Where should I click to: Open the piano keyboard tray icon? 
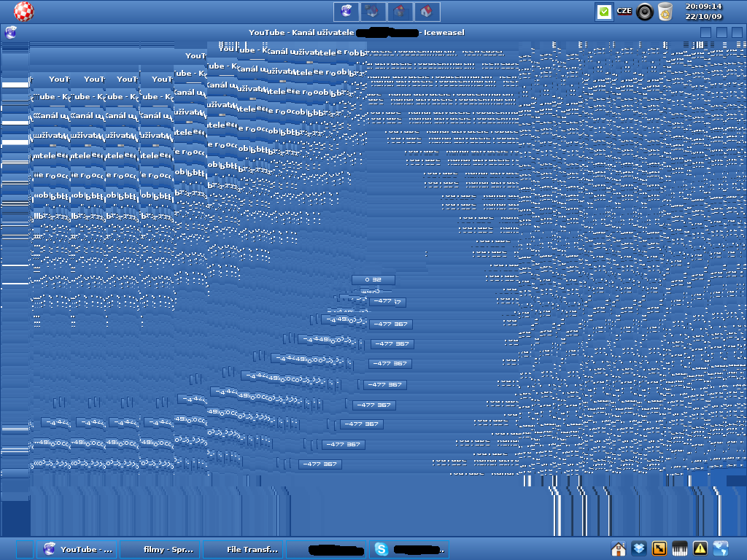coord(680,548)
